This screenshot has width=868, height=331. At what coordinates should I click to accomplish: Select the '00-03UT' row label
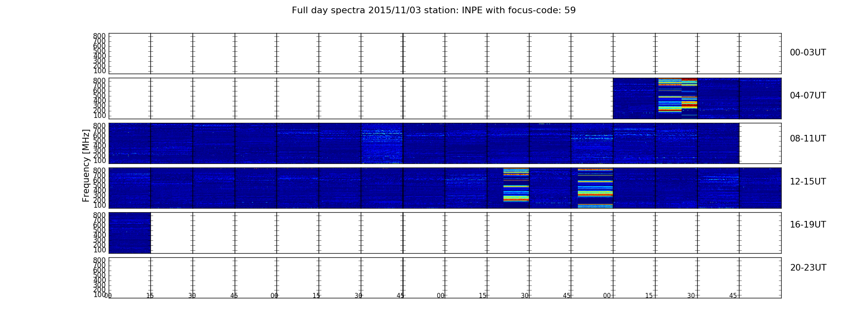[x=808, y=53]
